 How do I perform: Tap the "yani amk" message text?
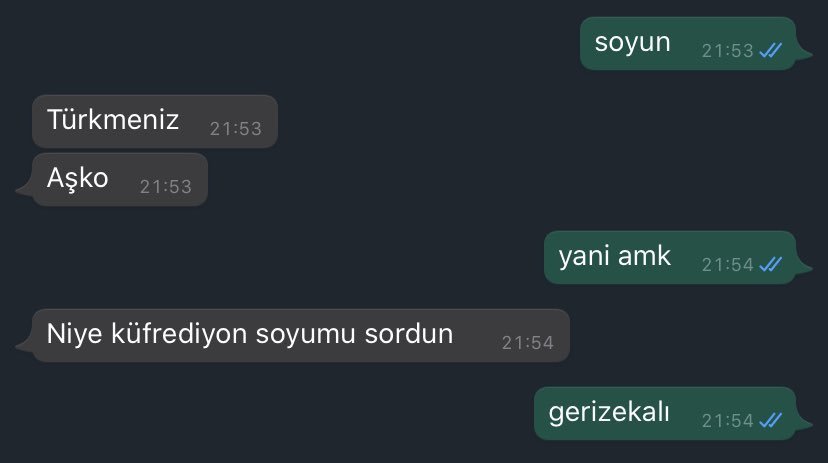[615, 257]
